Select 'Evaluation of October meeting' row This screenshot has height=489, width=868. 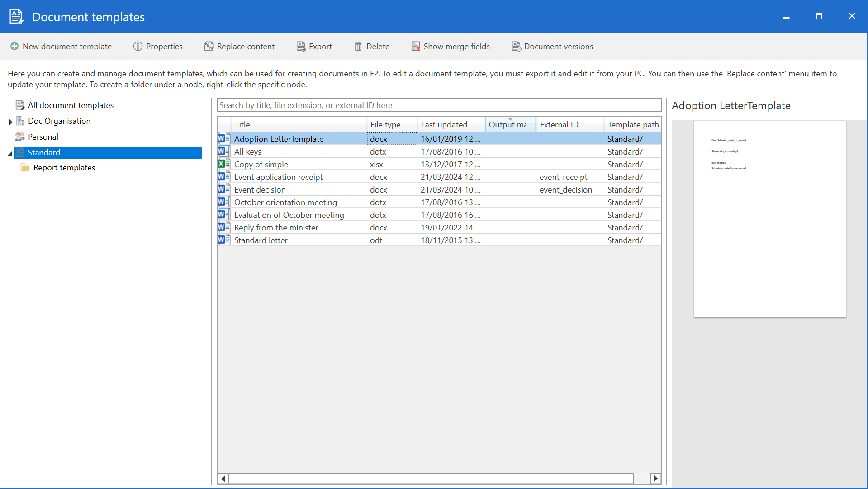point(439,215)
